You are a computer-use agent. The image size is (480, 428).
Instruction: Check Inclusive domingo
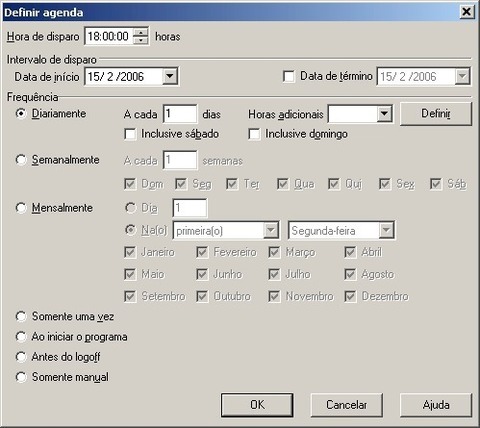tap(254, 134)
